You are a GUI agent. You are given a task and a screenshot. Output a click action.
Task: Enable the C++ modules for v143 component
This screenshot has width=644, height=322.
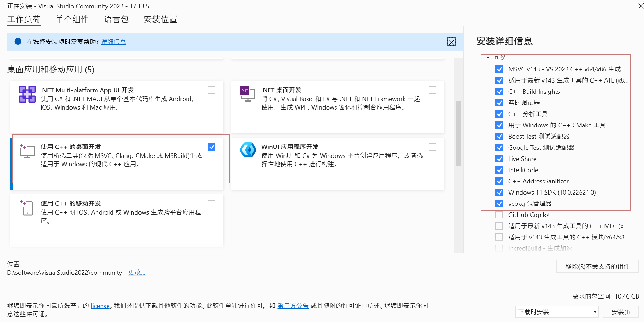[x=499, y=237]
